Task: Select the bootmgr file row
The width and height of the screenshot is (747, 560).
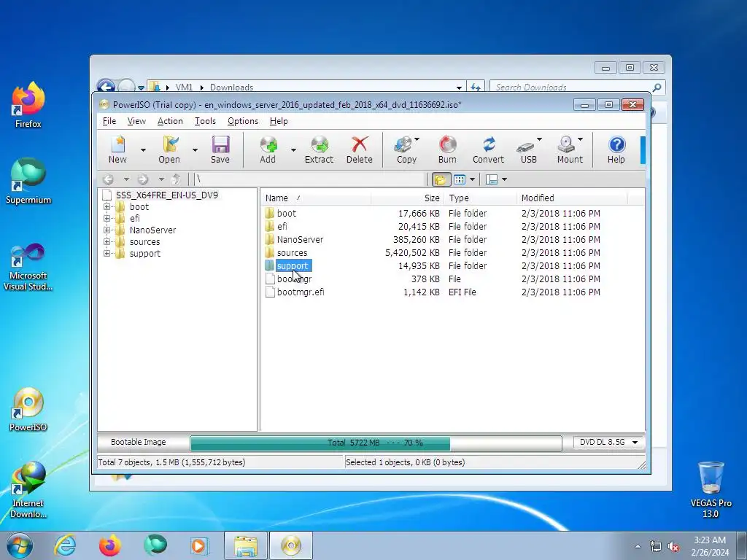Action: tap(452, 279)
